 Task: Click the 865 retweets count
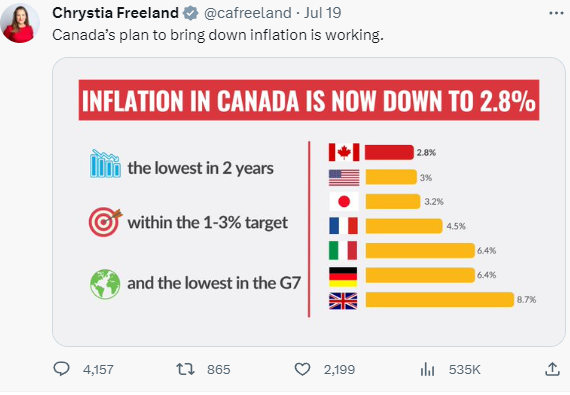[218, 370]
